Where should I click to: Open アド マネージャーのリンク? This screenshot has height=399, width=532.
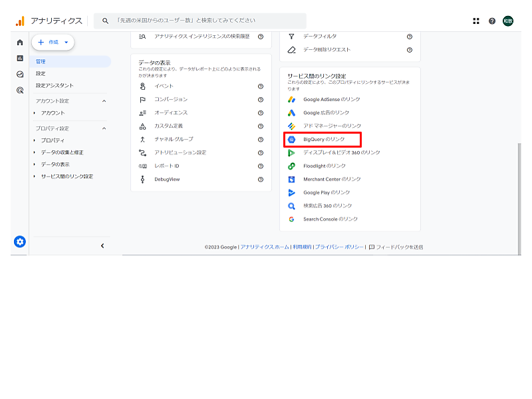coord(332,126)
